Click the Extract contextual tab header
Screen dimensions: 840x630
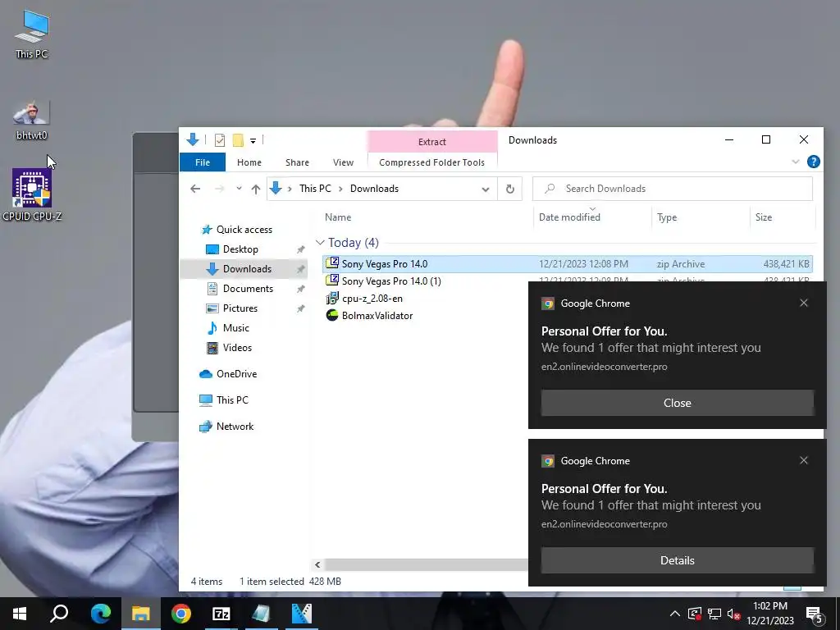coord(431,141)
